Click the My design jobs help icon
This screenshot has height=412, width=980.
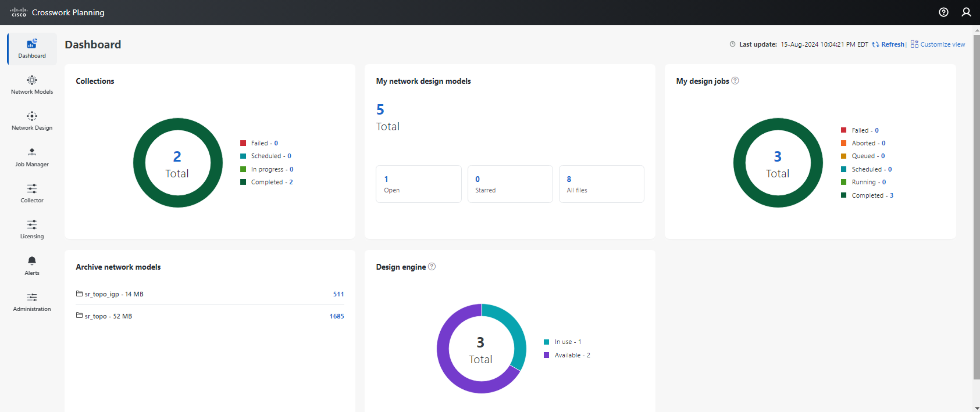(x=735, y=81)
